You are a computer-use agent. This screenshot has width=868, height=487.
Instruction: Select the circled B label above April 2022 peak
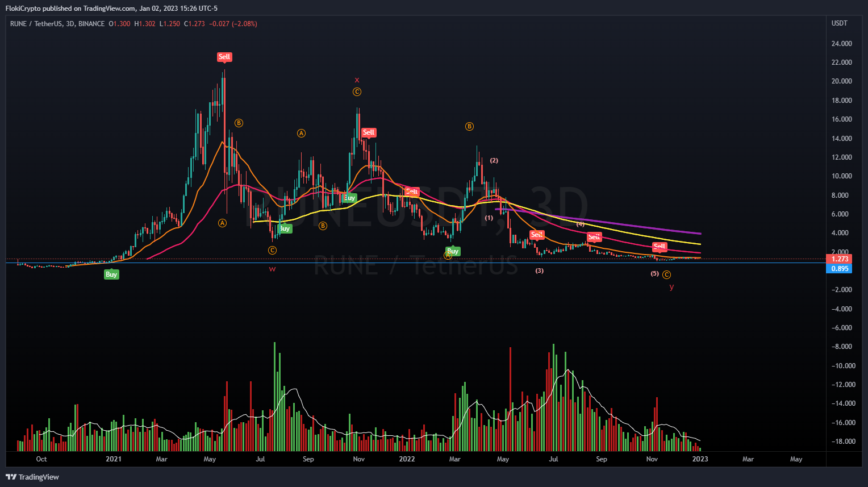[469, 127]
